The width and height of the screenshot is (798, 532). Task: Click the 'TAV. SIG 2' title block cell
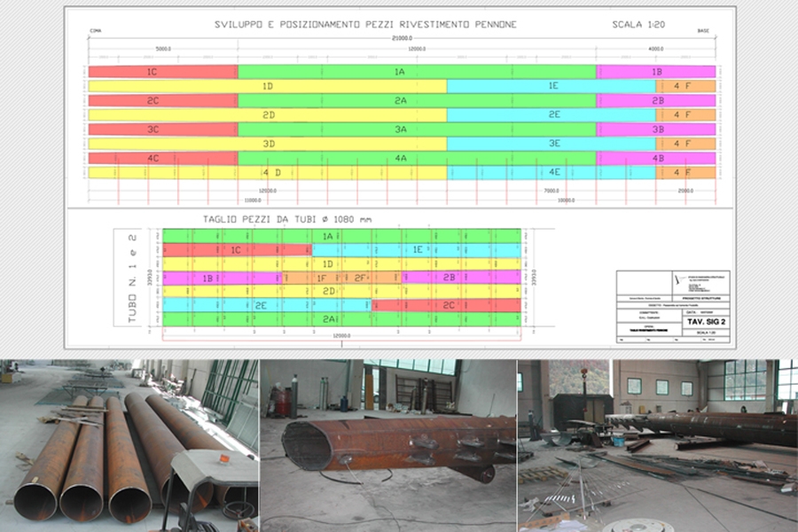click(x=707, y=322)
